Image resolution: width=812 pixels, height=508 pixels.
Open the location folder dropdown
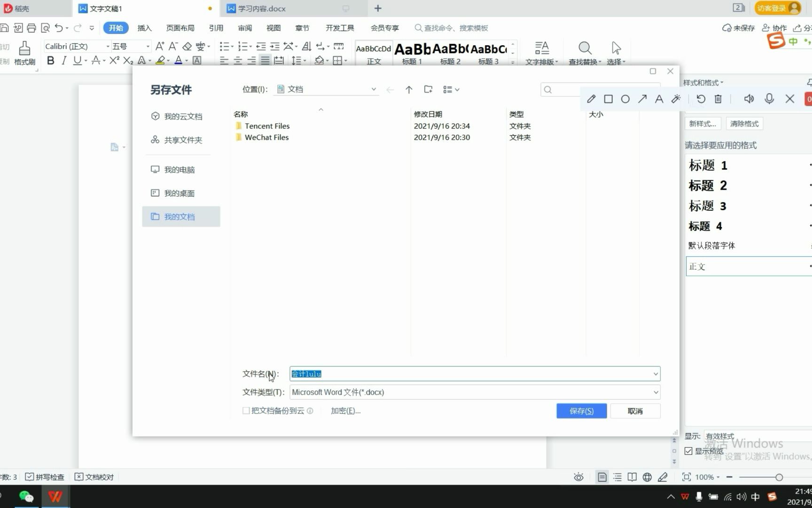374,89
